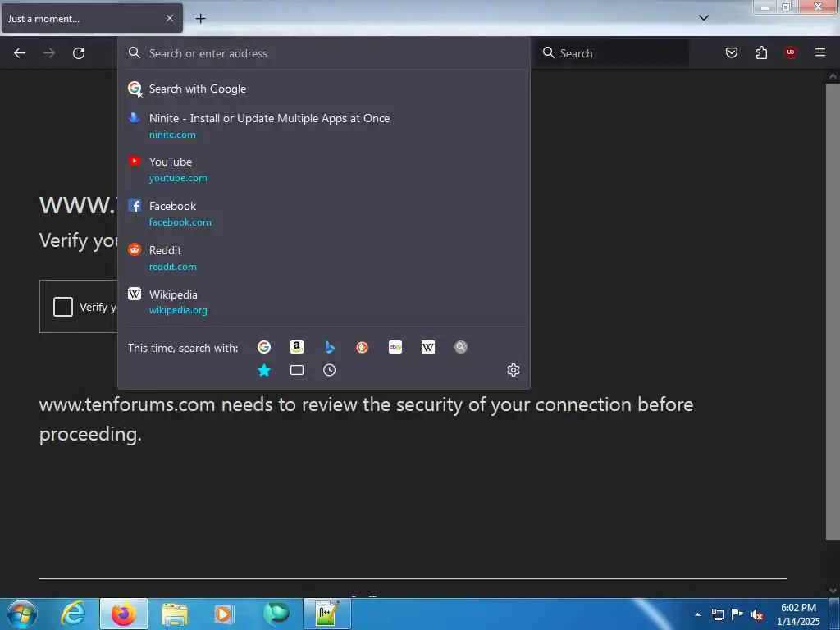Open the Extensions puzzle icon
The width and height of the screenshot is (840, 630).
tap(761, 52)
